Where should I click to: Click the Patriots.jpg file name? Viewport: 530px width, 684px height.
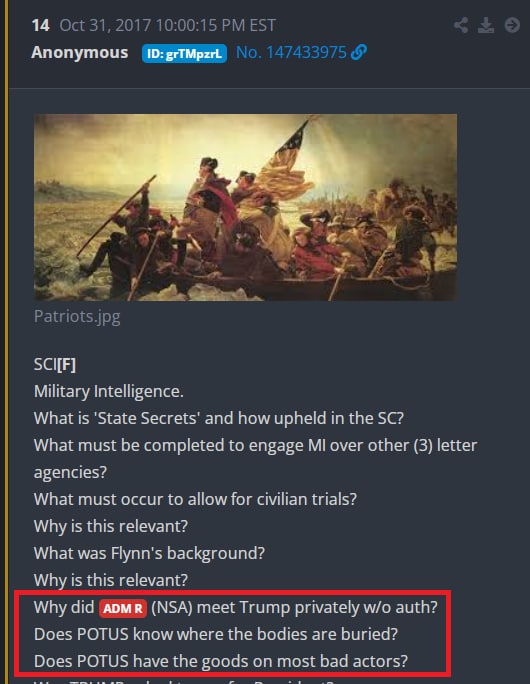(77, 316)
